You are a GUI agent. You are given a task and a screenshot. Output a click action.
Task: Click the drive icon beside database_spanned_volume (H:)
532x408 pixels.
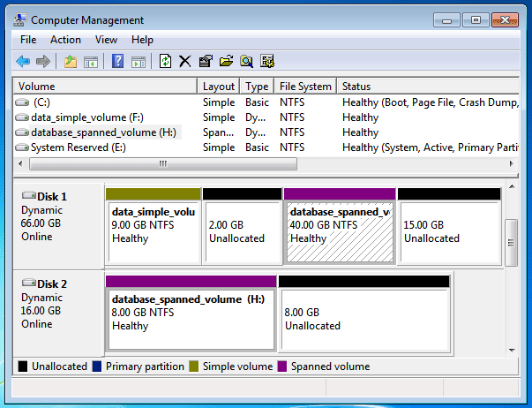click(x=22, y=132)
